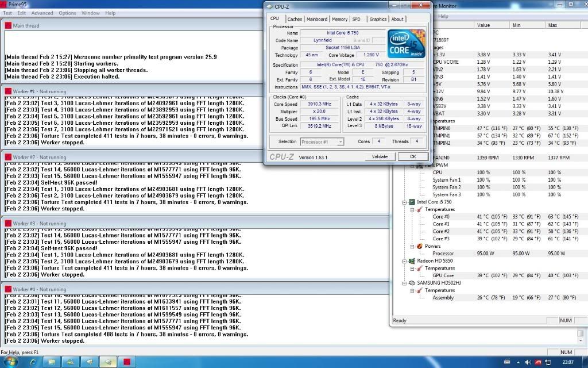Viewport: 588px width, 368px height.
Task: Open the Help menu in the hardware monitor window
Action: [x=443, y=16]
